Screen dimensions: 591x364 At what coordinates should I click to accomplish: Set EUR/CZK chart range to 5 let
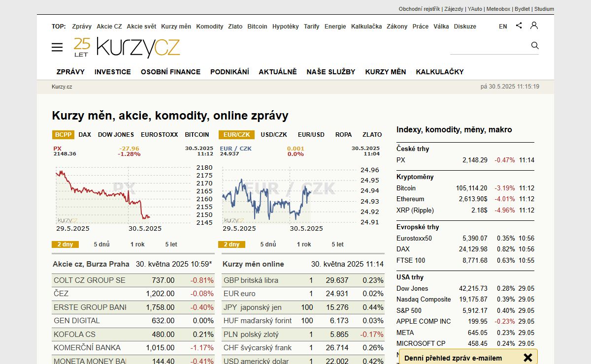coord(338,244)
